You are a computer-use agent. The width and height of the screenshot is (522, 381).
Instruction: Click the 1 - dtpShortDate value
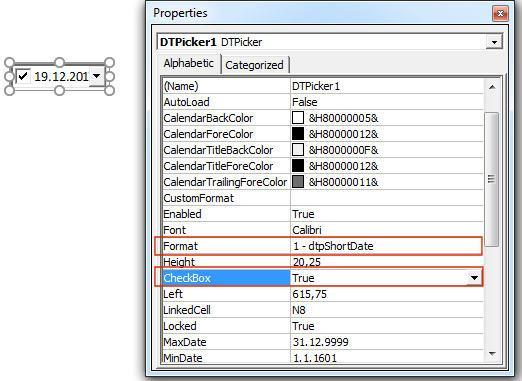tap(333, 246)
